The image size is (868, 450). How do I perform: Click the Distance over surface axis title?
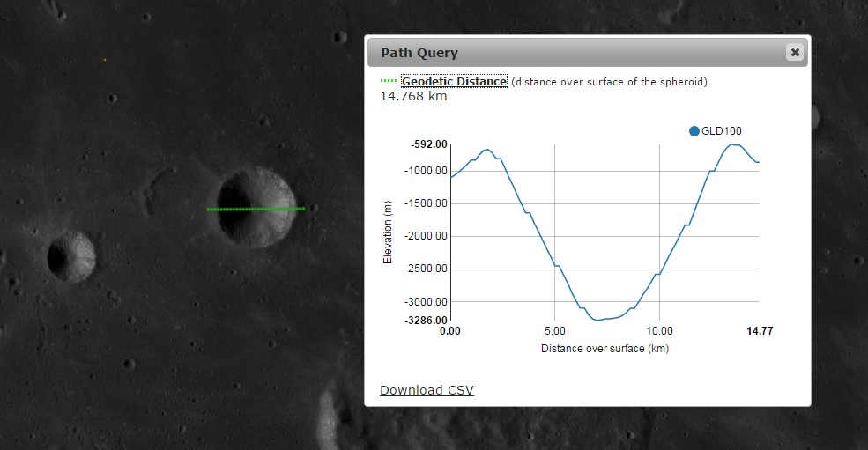click(604, 348)
